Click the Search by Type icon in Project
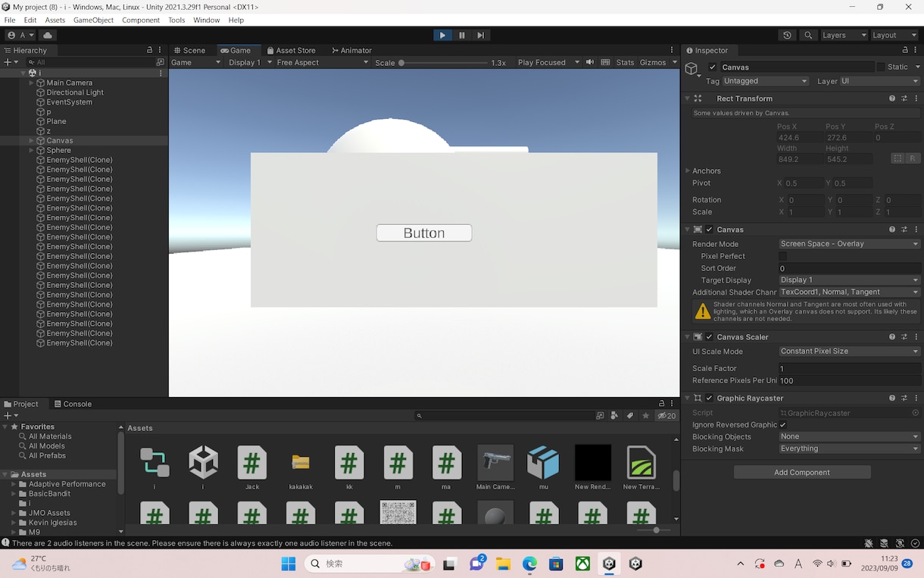 [616, 416]
